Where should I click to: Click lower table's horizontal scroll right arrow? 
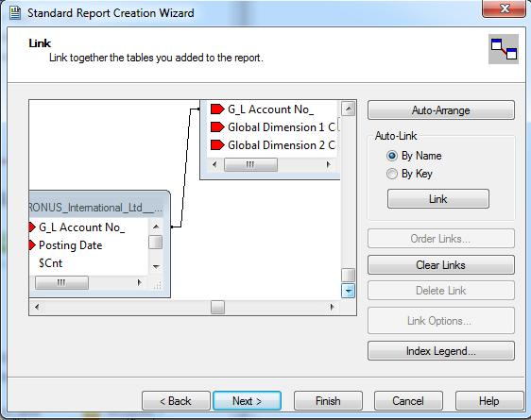click(139, 282)
